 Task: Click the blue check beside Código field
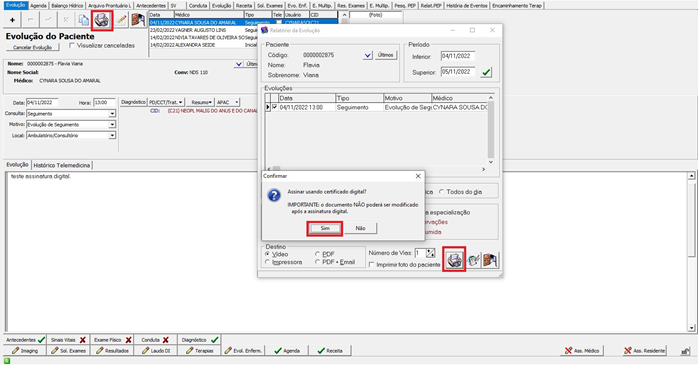[368, 55]
